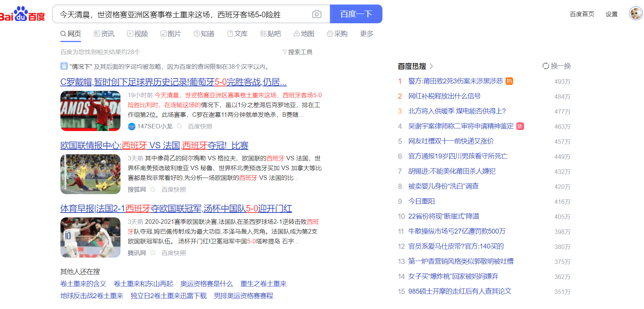Click the 147SEO小龙 author avatar icon
644x309 pixels.
(x=131, y=127)
